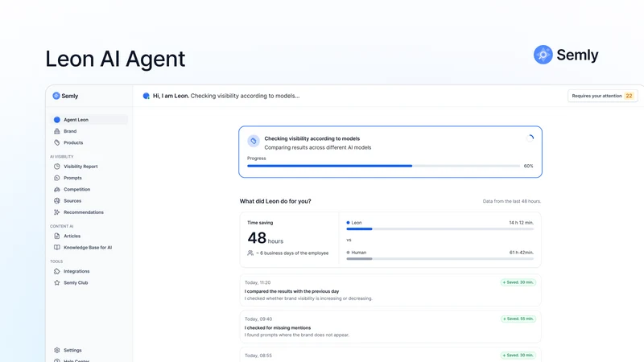Click the 22 attention count badge
This screenshot has width=644, height=362.
click(x=629, y=96)
